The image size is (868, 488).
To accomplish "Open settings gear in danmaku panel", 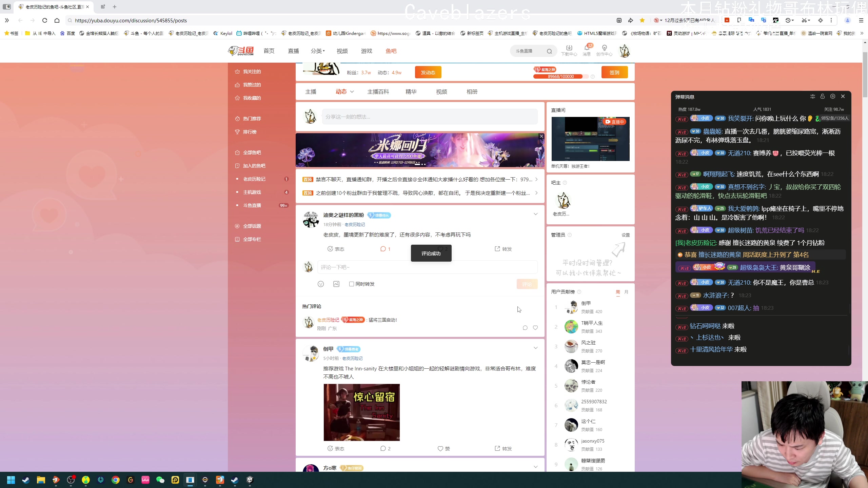I will point(832,97).
